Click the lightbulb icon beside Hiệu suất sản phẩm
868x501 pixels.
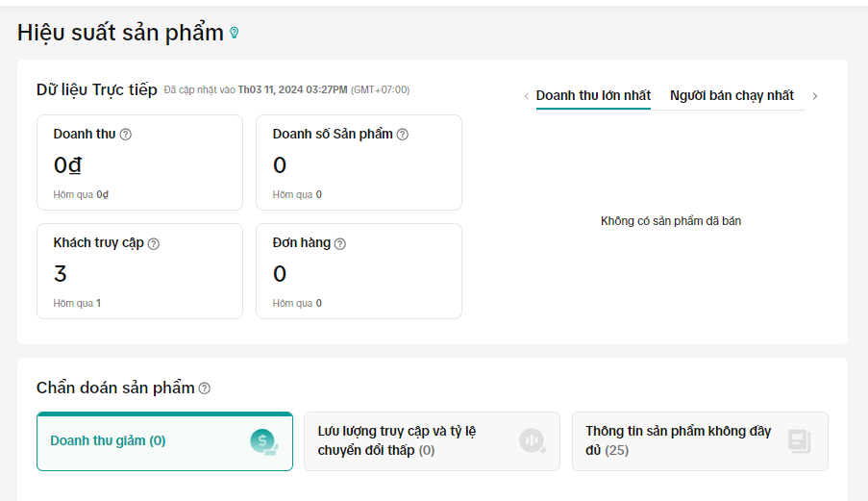pos(234,33)
